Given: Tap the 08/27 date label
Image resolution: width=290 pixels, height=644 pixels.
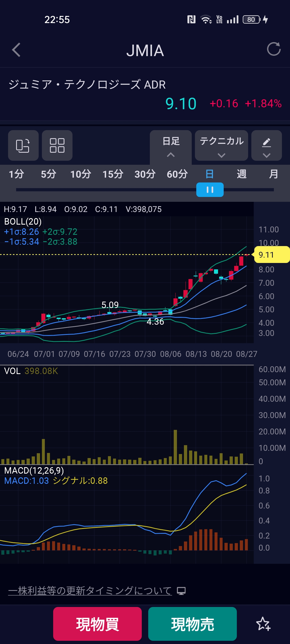Looking at the screenshot, I should tap(247, 354).
